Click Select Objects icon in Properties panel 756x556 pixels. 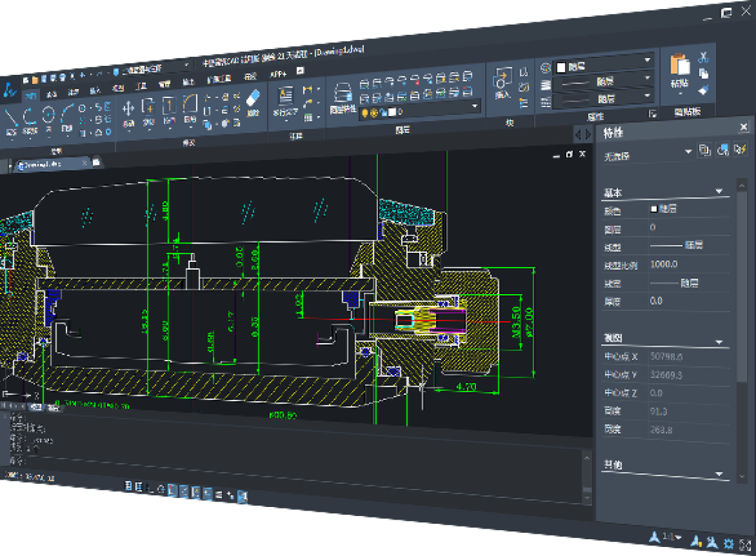click(x=722, y=150)
